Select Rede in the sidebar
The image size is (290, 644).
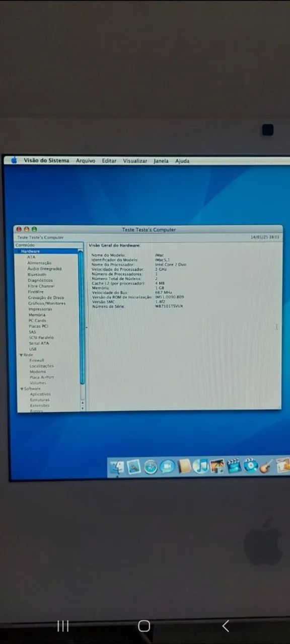(28, 355)
